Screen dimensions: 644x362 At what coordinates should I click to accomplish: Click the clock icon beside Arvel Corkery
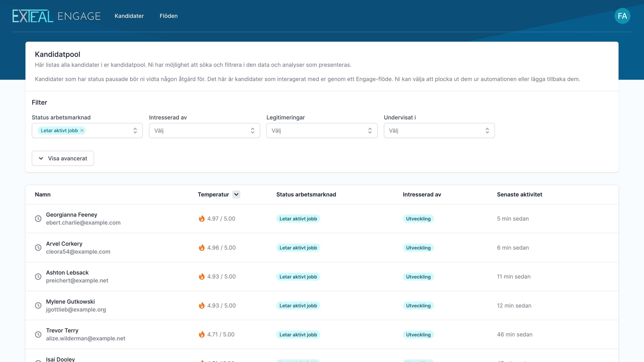click(x=38, y=248)
